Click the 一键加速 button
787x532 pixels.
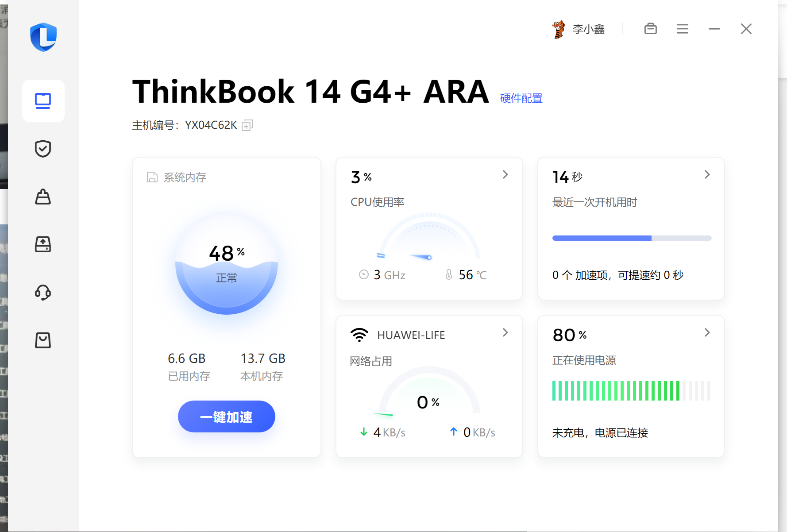point(226,416)
